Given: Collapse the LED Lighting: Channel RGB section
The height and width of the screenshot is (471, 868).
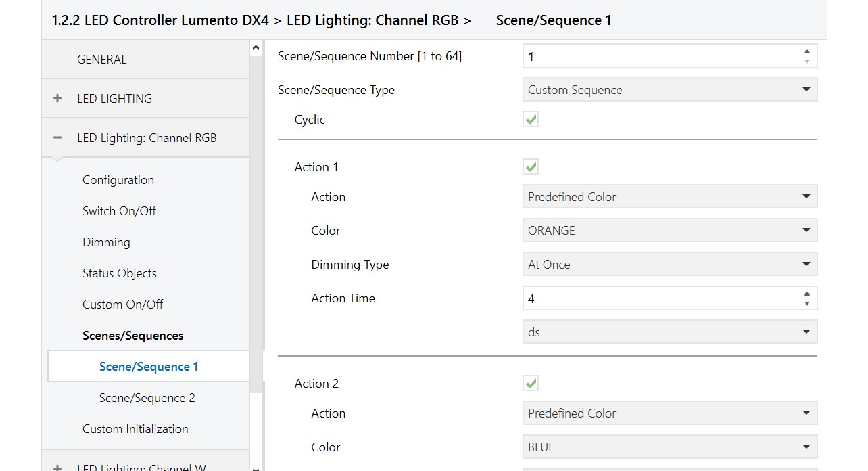Looking at the screenshot, I should (57, 138).
